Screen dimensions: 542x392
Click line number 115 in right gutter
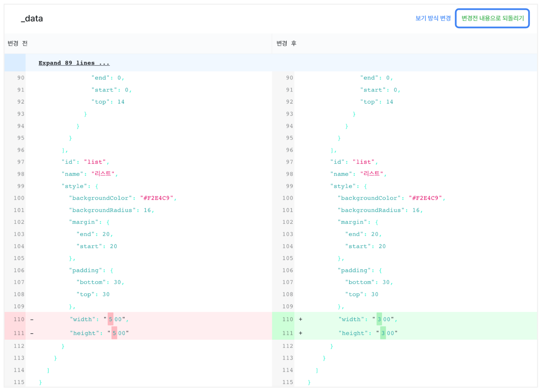pos(288,382)
